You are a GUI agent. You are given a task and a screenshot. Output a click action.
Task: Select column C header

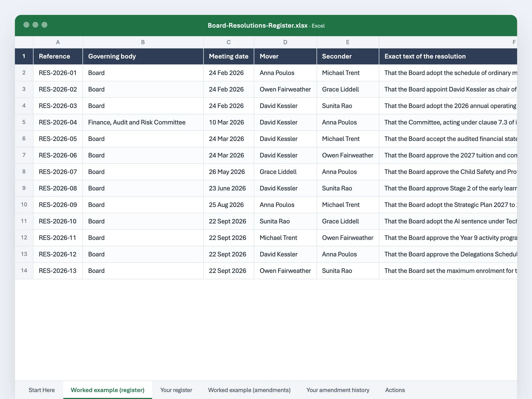229,42
